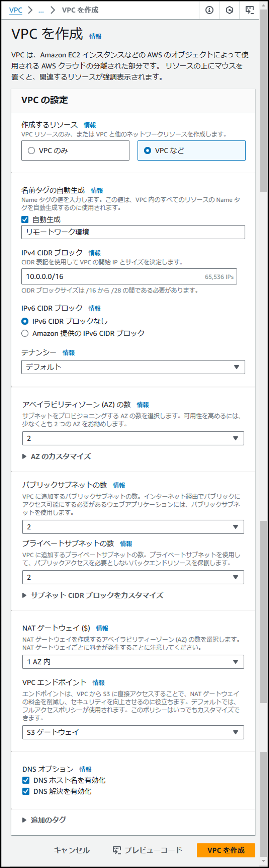The width and height of the screenshot is (269, 868).
Task: Click the preview code icon
Action: 117,850
